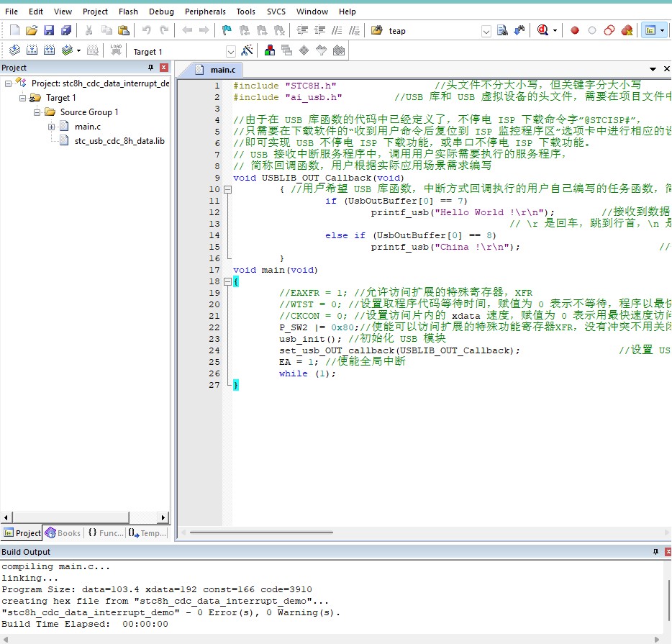Screen dimensions: 672x644
Task: Open Manage Project Items colored blocks icon
Action: (x=270, y=51)
